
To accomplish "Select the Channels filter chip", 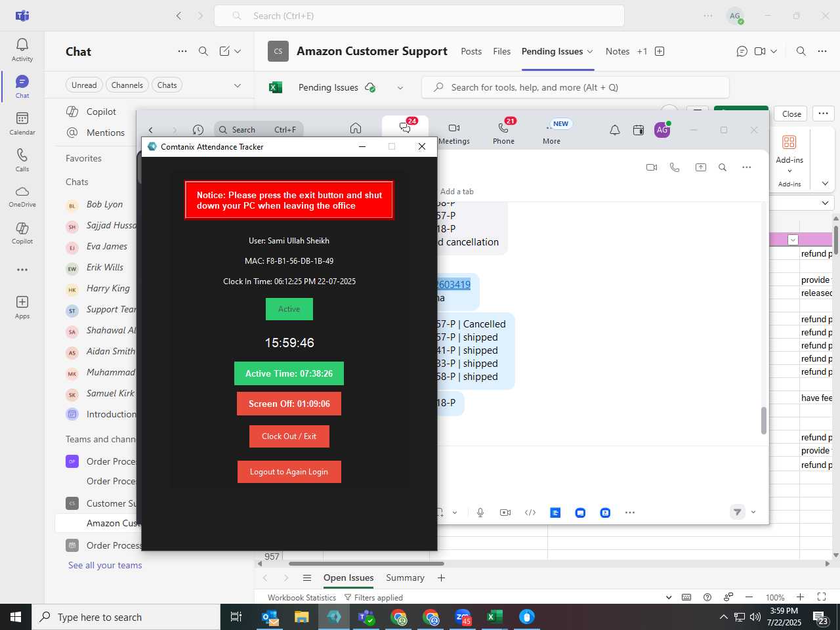I will [127, 85].
